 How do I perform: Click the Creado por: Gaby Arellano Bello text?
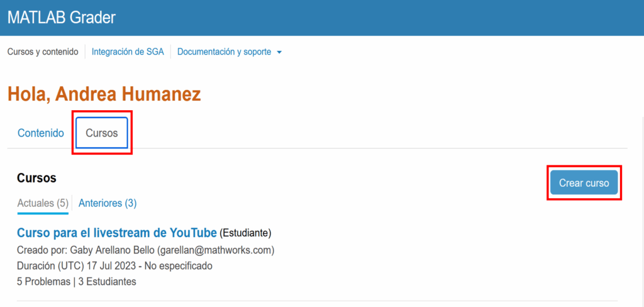coord(89,250)
